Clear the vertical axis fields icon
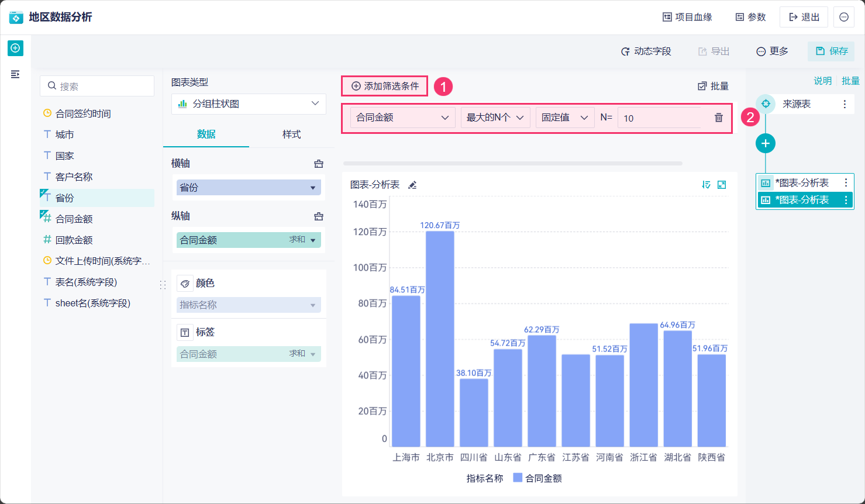The height and width of the screenshot is (504, 865). 319,216
